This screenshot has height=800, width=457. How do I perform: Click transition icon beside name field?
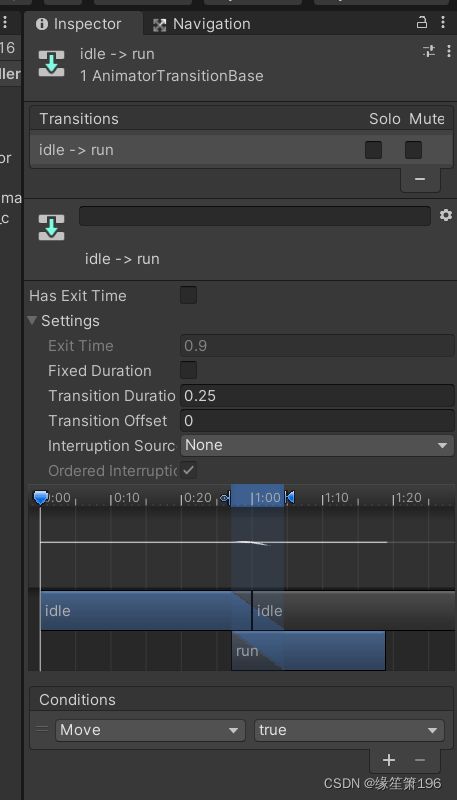pyautogui.click(x=52, y=227)
